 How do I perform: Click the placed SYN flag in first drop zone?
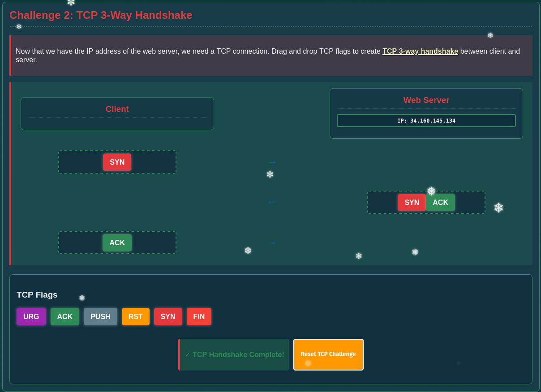coord(117,162)
